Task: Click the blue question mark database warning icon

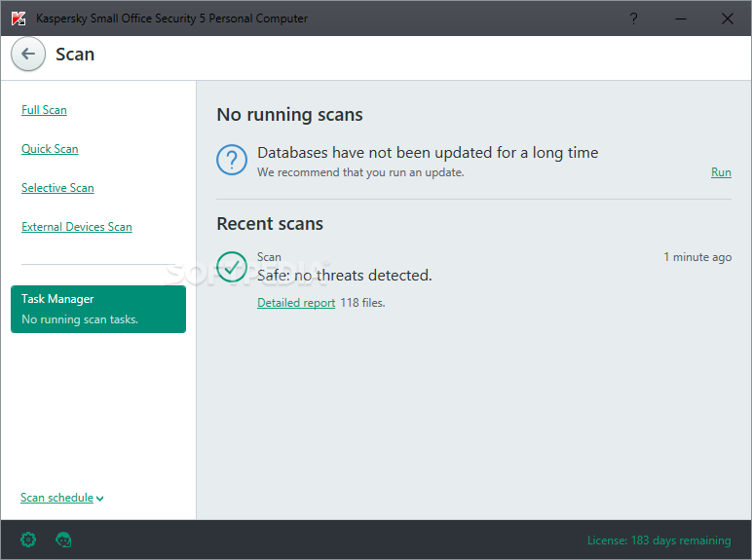Action: coord(232,160)
